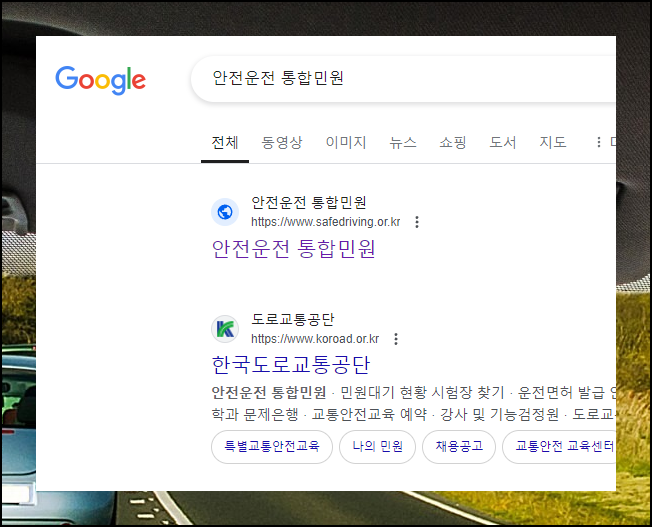Click the snippet text 민원대기 현황 시험장 찾기
This screenshot has height=527, width=652.
pyautogui.click(x=422, y=392)
